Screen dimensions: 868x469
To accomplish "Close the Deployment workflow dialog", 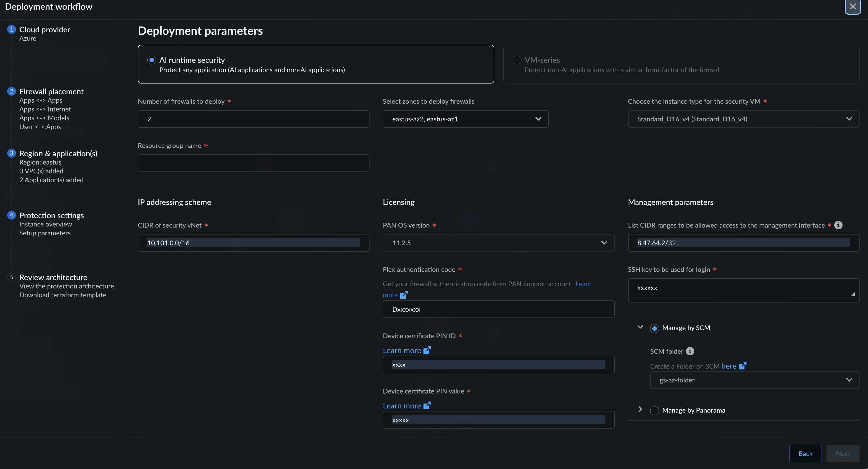I will point(852,6).
